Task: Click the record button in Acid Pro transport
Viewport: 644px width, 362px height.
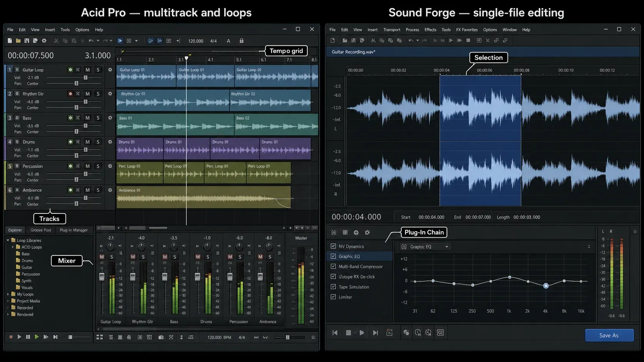Action: click(11, 337)
